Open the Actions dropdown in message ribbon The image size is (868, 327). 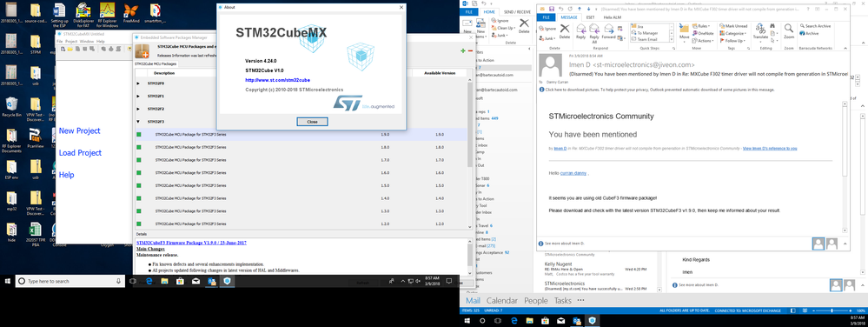[703, 41]
